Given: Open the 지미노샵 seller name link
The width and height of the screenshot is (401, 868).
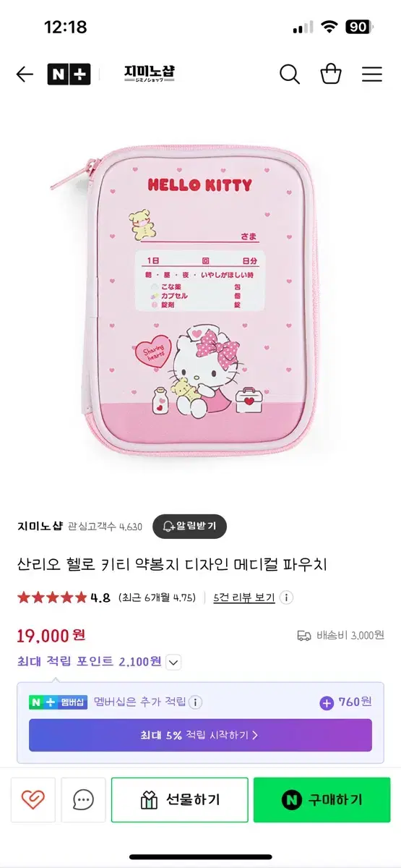Looking at the screenshot, I should point(39,527).
